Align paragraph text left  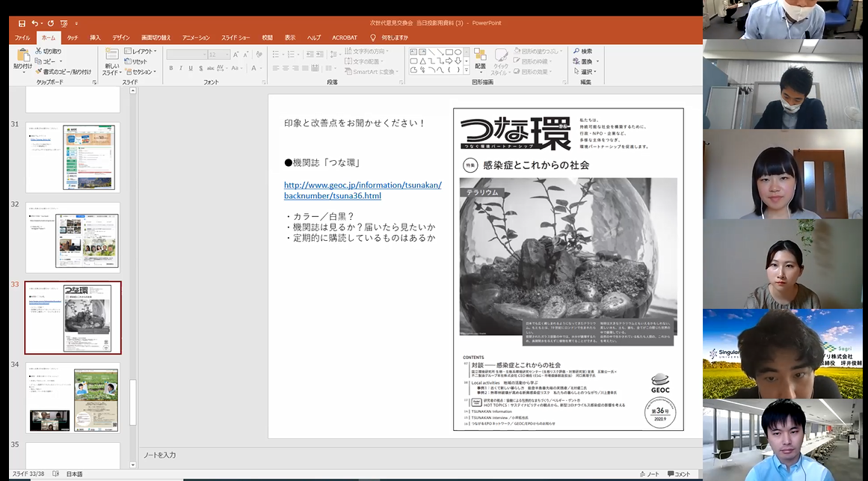click(276, 68)
